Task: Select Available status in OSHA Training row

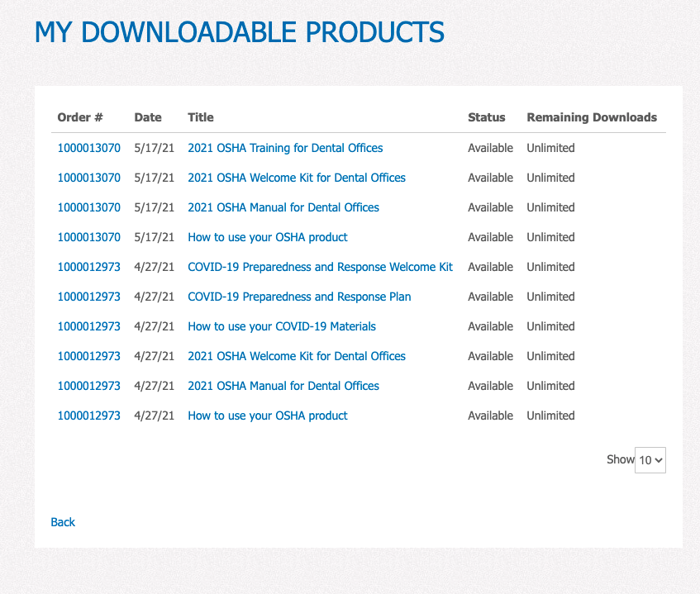Action: [x=490, y=148]
